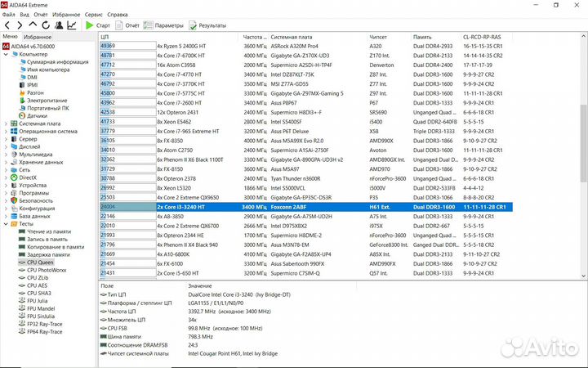Click the Up arrow toolbar icon
588x368 pixels.
[33, 25]
